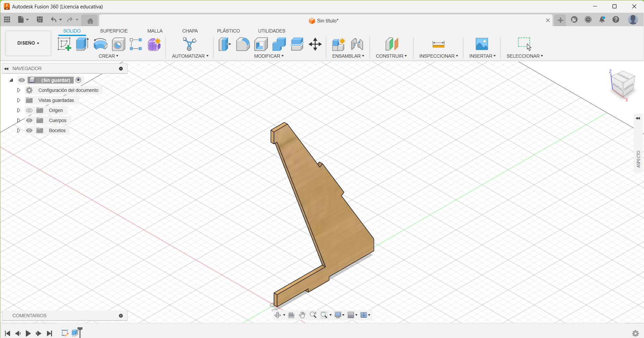Expand the Origen node
This screenshot has height=338, width=644.
[x=18, y=110]
